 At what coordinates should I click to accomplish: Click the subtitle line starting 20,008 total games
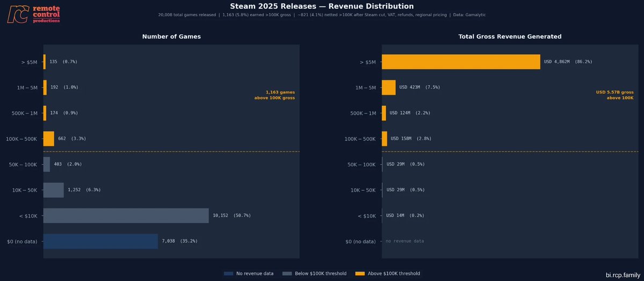pos(322,15)
